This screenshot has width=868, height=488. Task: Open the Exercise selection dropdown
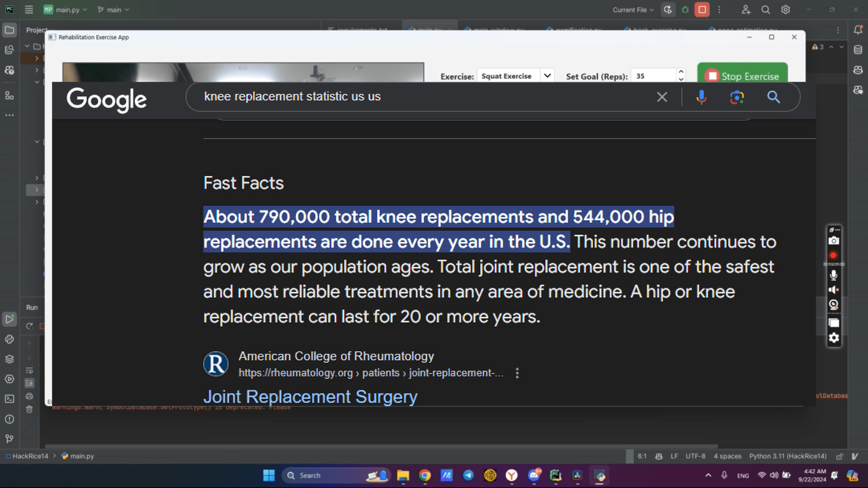point(547,76)
